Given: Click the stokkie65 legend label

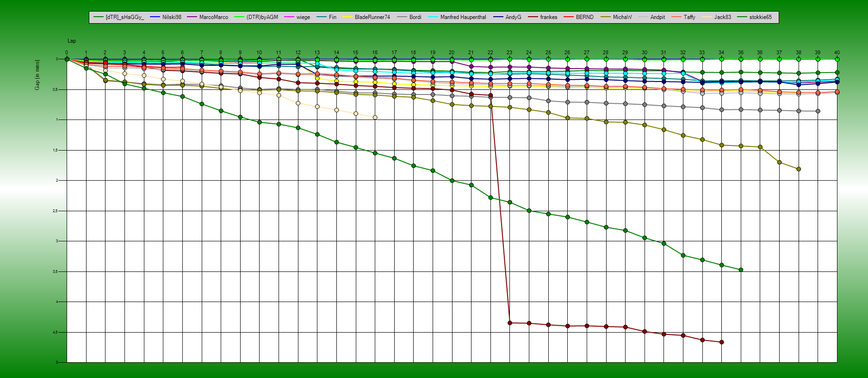Looking at the screenshot, I should (x=761, y=17).
